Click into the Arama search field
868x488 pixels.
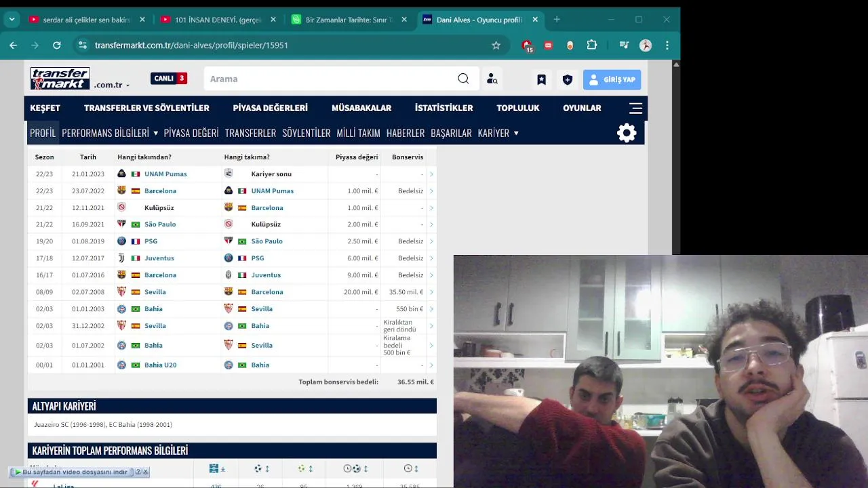coord(329,79)
